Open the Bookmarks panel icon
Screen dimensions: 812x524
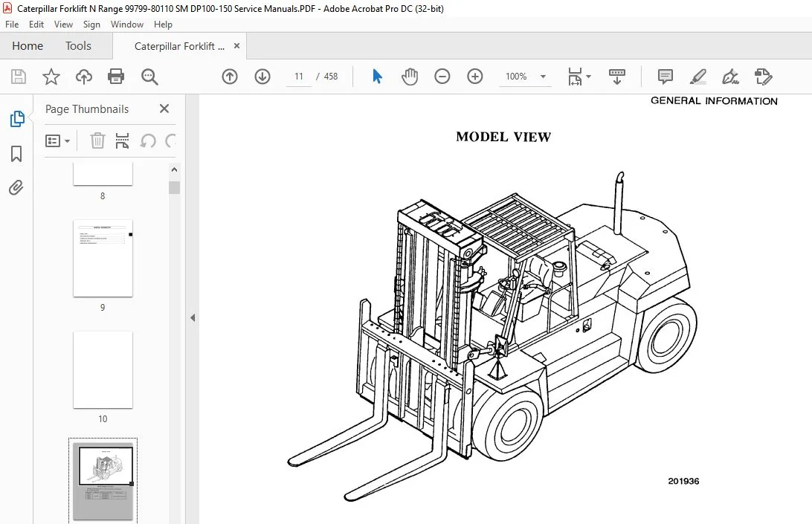click(x=16, y=153)
